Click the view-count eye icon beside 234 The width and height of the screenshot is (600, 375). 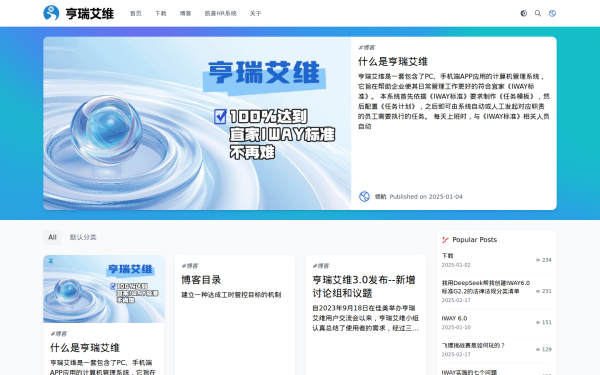(x=538, y=260)
